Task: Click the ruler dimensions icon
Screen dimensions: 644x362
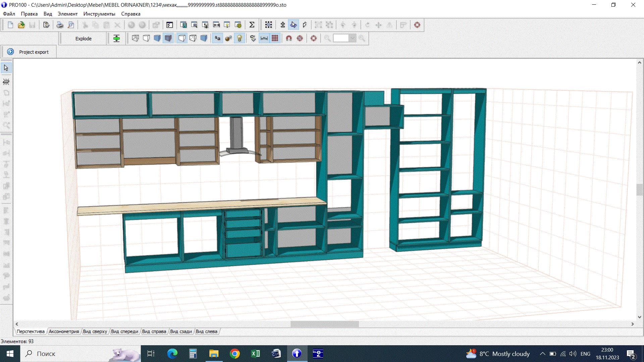Action: (264, 38)
